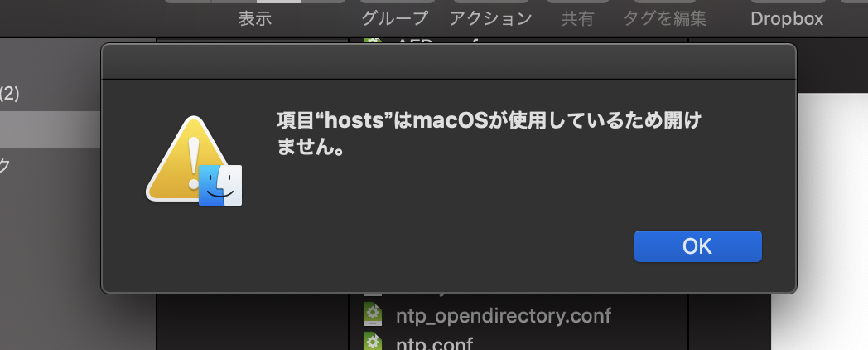Select the highlighted sidebar row

50,129
